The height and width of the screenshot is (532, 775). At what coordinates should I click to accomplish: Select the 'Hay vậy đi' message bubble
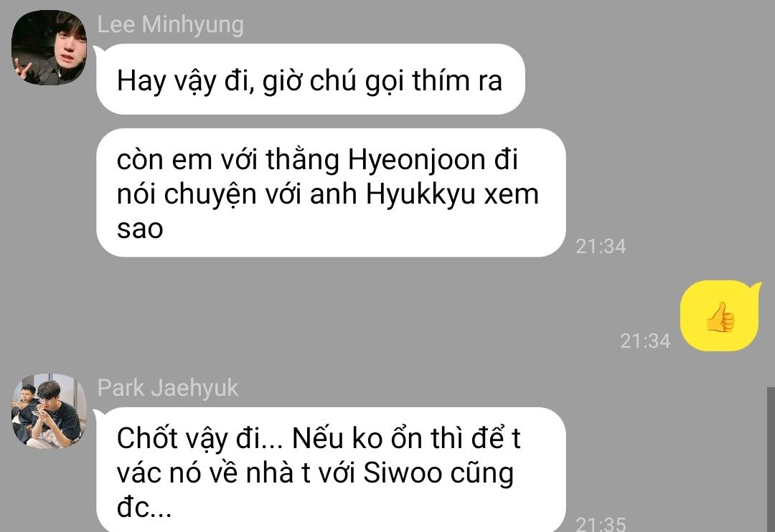(311, 80)
